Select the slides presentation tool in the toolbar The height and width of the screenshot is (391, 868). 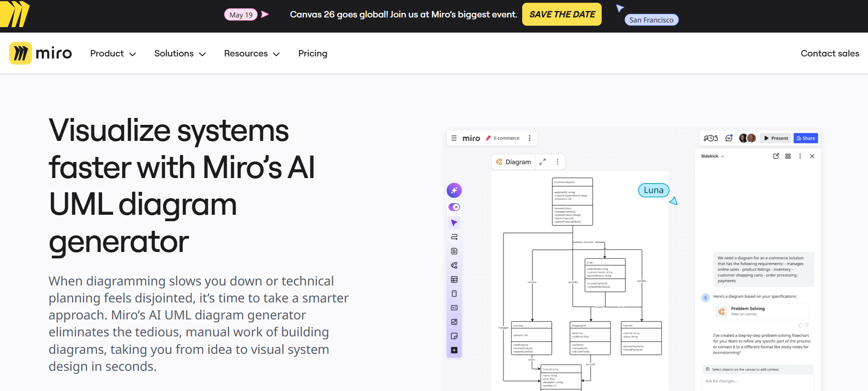[x=454, y=308]
